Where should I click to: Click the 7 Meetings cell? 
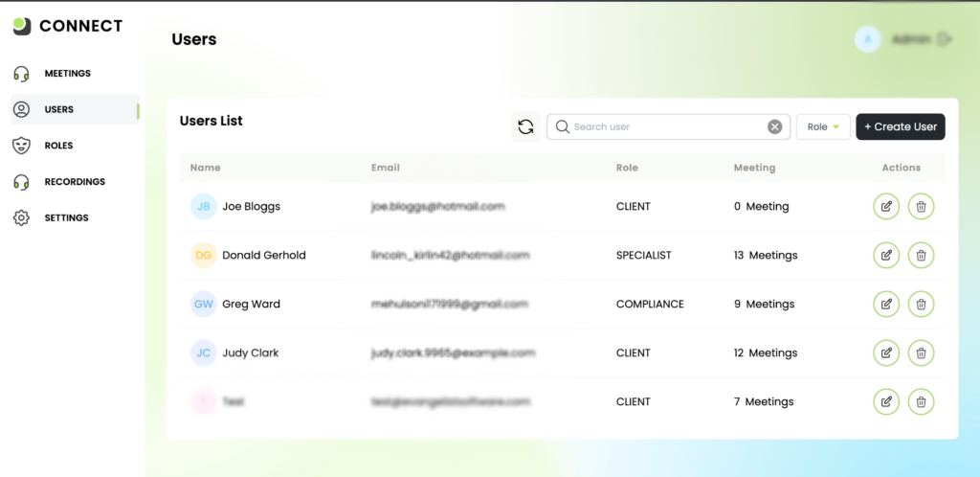coord(764,401)
